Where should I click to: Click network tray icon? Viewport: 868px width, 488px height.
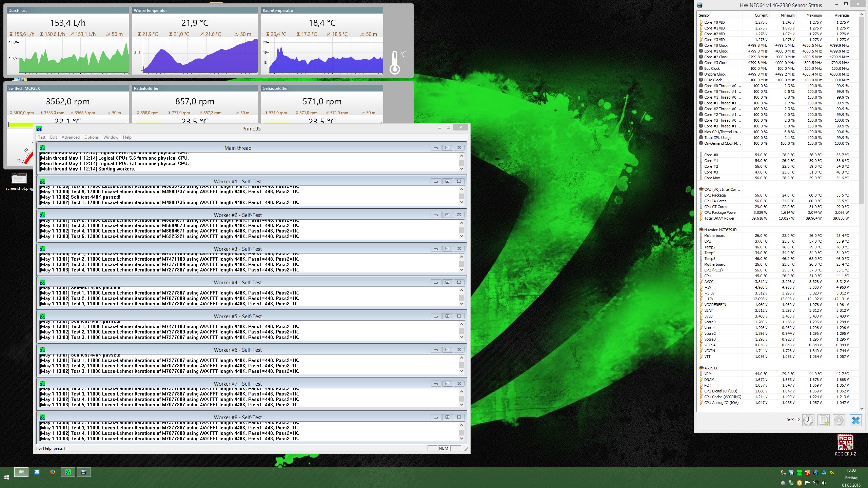coord(815,483)
